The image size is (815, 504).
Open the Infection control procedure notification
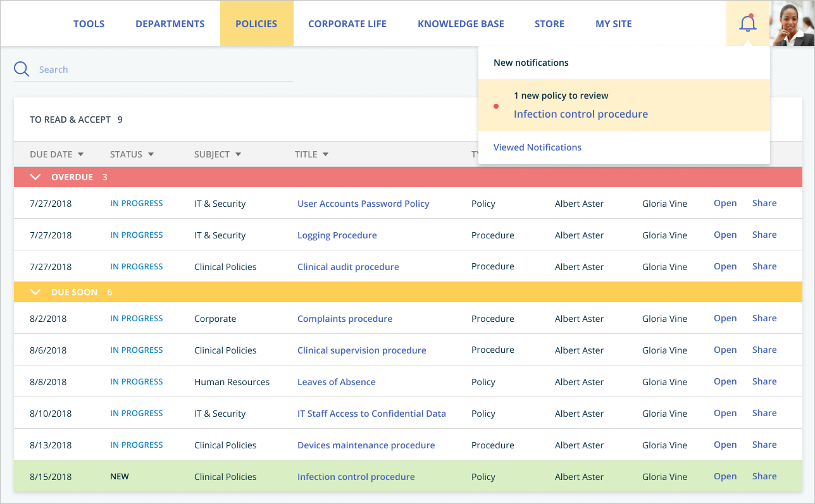[581, 114]
